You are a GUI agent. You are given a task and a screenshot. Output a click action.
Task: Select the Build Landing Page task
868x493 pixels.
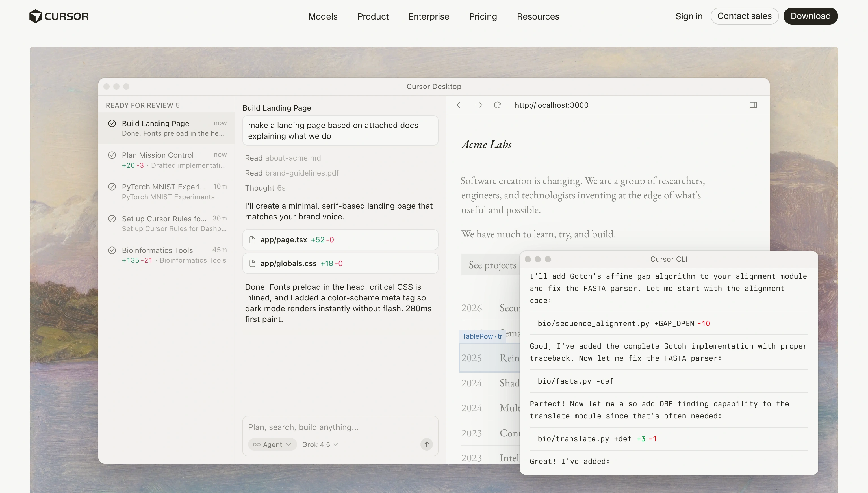point(166,128)
